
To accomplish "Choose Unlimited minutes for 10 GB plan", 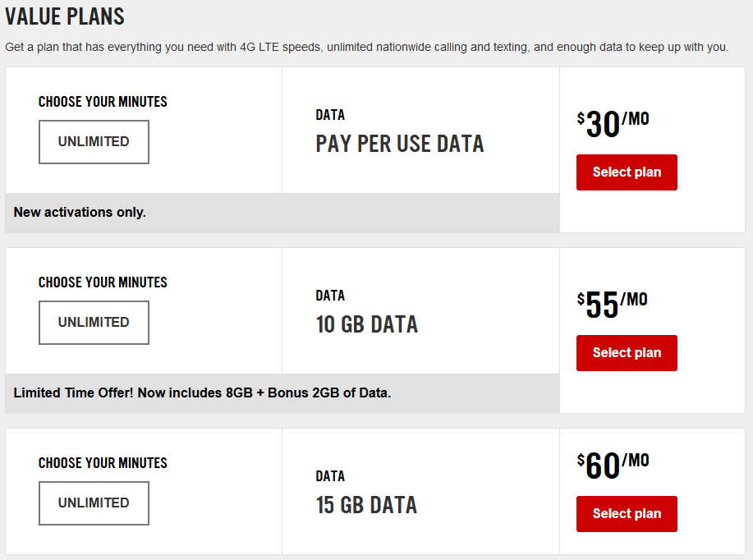I will (94, 323).
